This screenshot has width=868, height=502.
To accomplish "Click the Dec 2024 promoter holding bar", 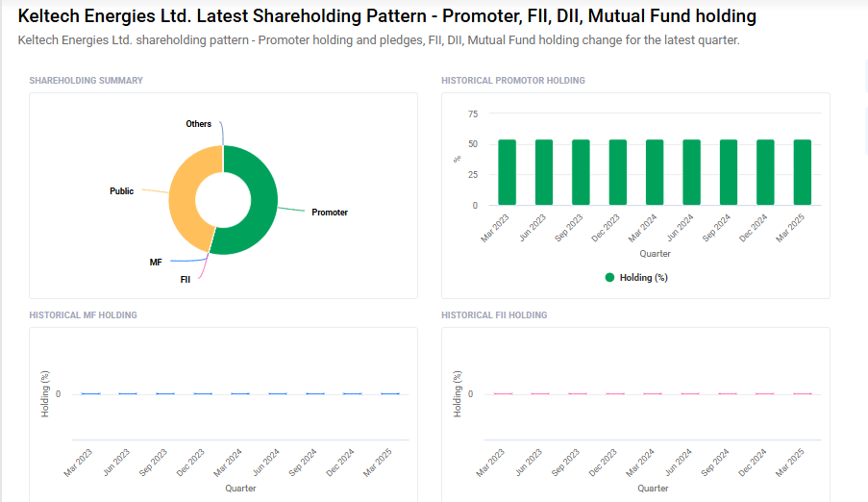I will 765,172.
